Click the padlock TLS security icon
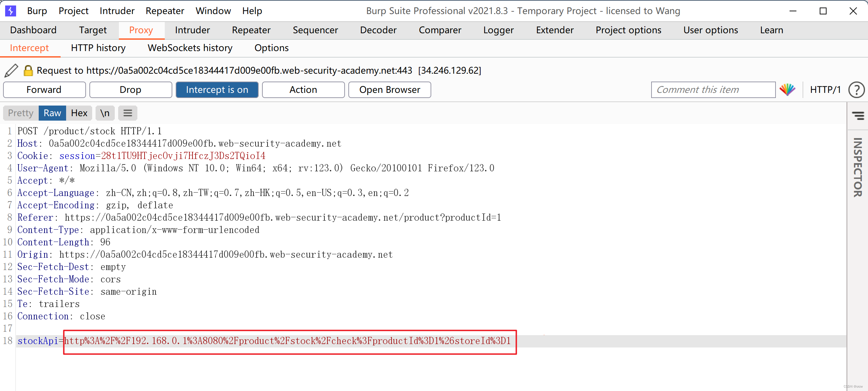This screenshot has width=868, height=391. pos(28,70)
